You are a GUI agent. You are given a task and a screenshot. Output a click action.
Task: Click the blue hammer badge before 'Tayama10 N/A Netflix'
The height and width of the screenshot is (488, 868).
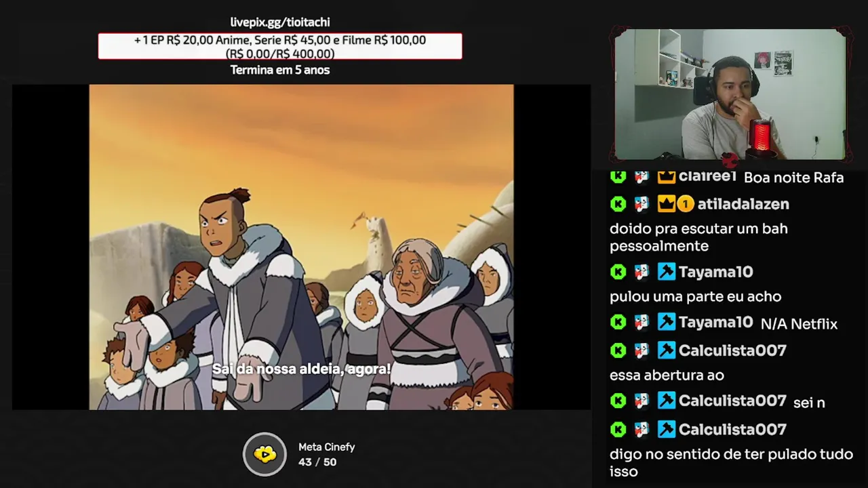[667, 323]
